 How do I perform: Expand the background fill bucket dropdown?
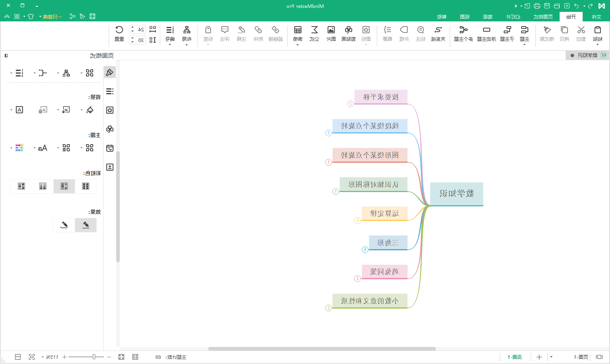[x=81, y=110]
